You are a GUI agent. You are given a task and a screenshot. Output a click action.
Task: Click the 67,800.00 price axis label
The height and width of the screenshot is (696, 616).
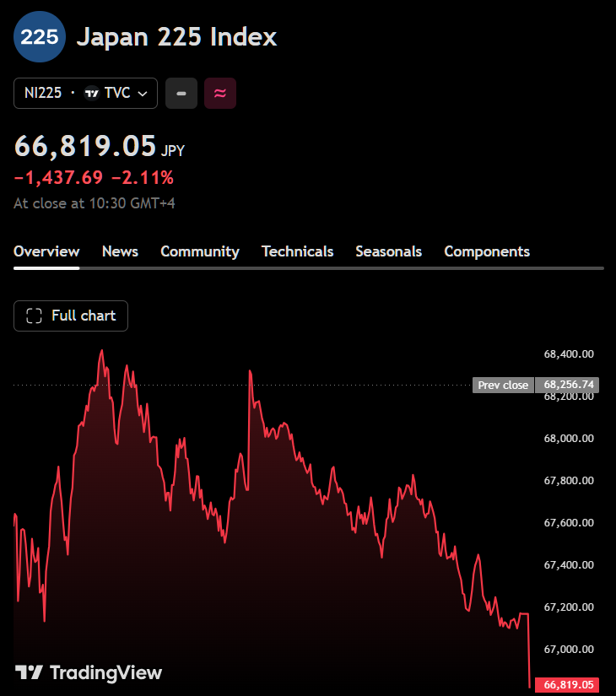pyautogui.click(x=569, y=481)
